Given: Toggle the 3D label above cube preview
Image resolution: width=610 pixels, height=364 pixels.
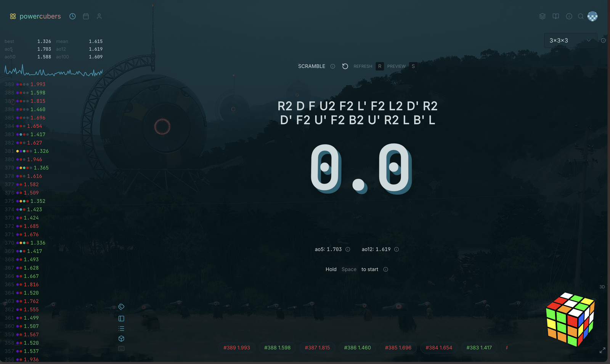Looking at the screenshot, I should point(602,287).
